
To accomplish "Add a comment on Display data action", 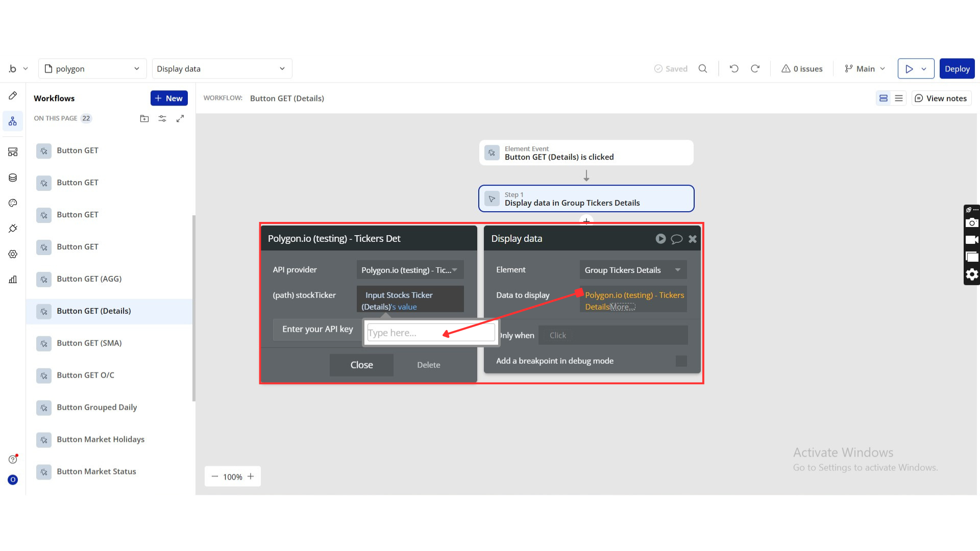I will 676,239.
